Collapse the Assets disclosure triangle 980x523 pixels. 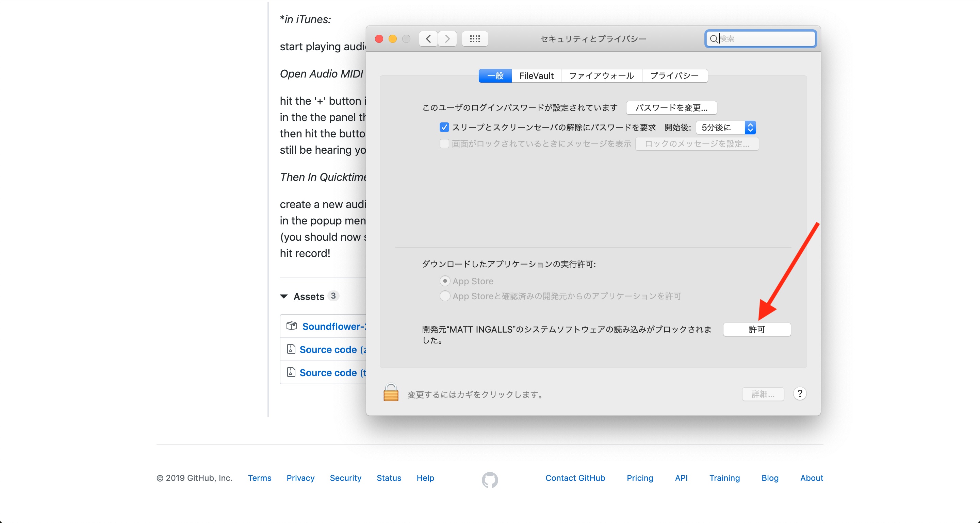[x=284, y=296]
